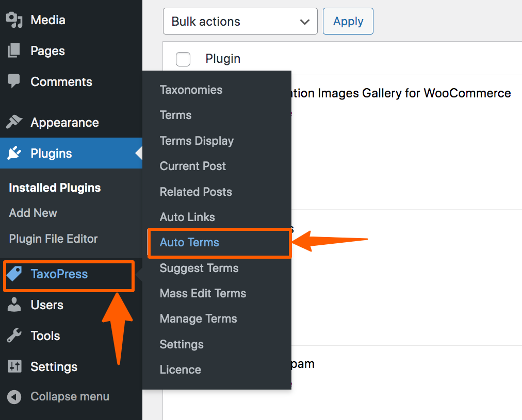Click the Comments speech bubble icon
The width and height of the screenshot is (522, 420).
point(14,81)
